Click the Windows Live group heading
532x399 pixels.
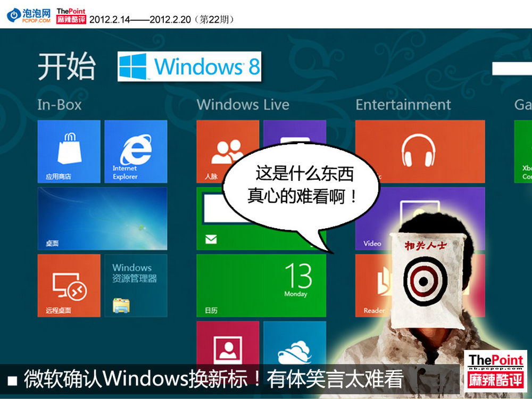[243, 104]
